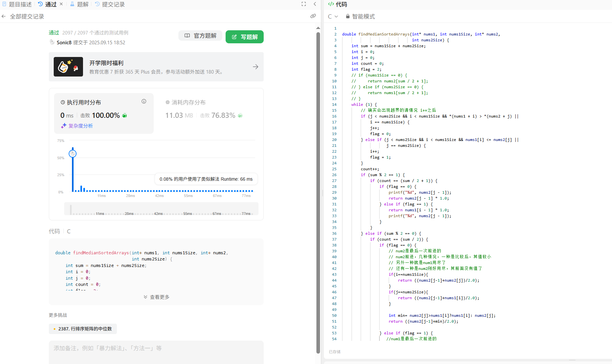The width and height of the screenshot is (612, 364).
Task: Copy submission link with chain icon
Action: [313, 16]
